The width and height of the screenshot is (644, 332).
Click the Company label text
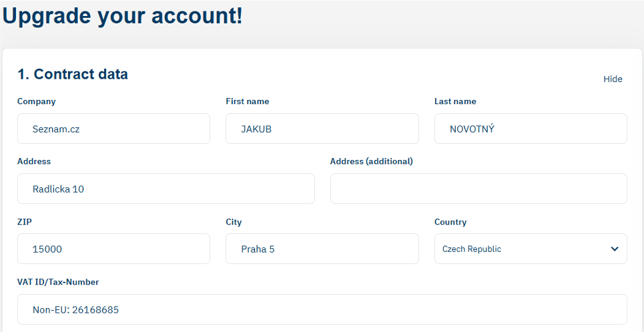click(37, 101)
